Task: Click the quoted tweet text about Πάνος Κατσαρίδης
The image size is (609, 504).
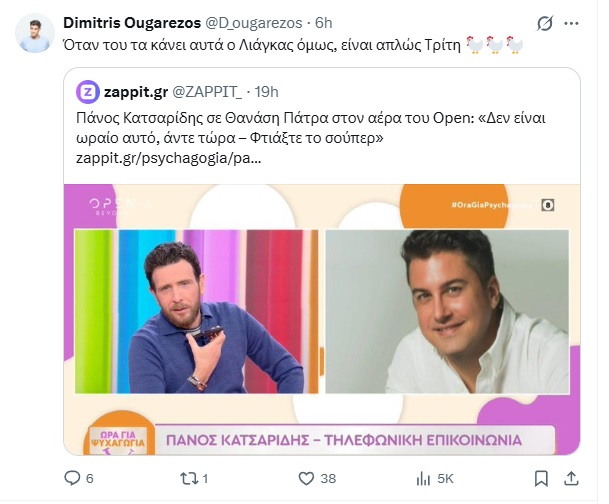Action: [x=311, y=128]
